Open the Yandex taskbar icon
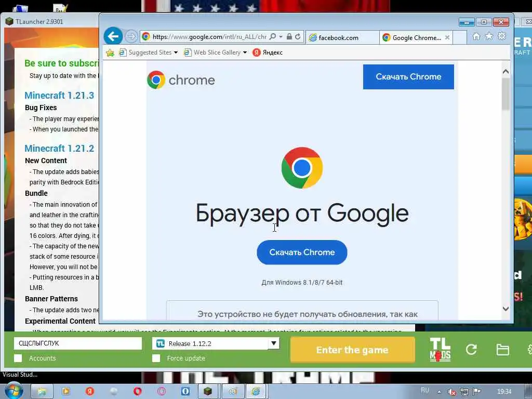Viewport: 532px width, 399px height. coord(89,391)
